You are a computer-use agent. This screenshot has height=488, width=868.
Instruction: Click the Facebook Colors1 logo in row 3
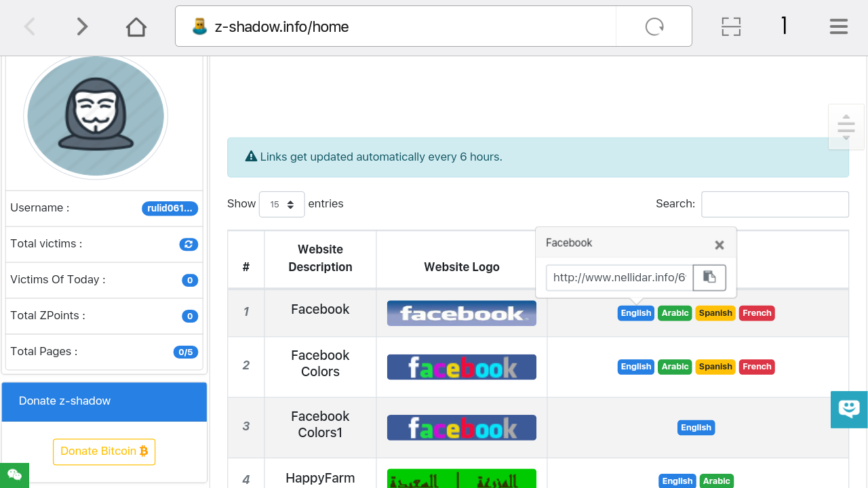tap(462, 428)
